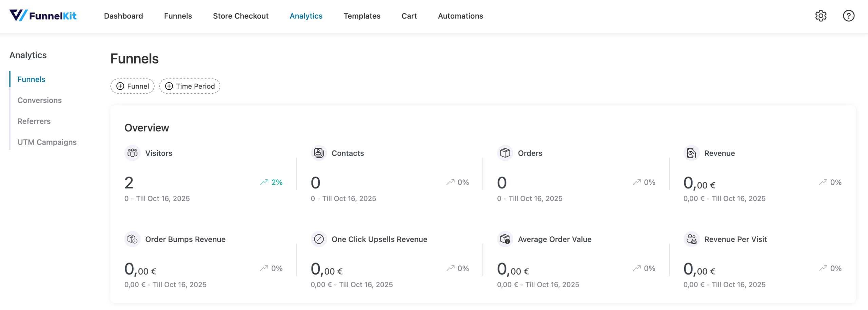Open the Dashboard menu item
The height and width of the screenshot is (310, 868).
[x=123, y=16]
